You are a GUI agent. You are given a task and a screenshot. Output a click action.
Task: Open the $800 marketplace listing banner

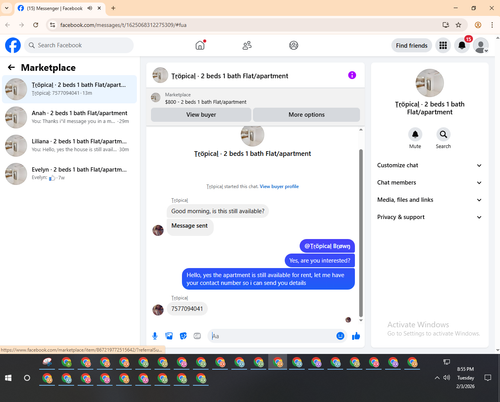[x=255, y=98]
